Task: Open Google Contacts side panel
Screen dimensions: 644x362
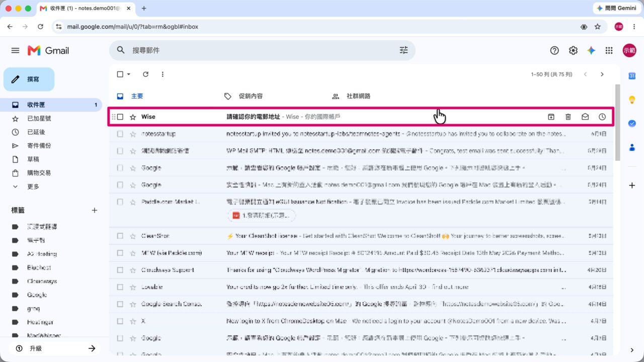Action: point(632,147)
